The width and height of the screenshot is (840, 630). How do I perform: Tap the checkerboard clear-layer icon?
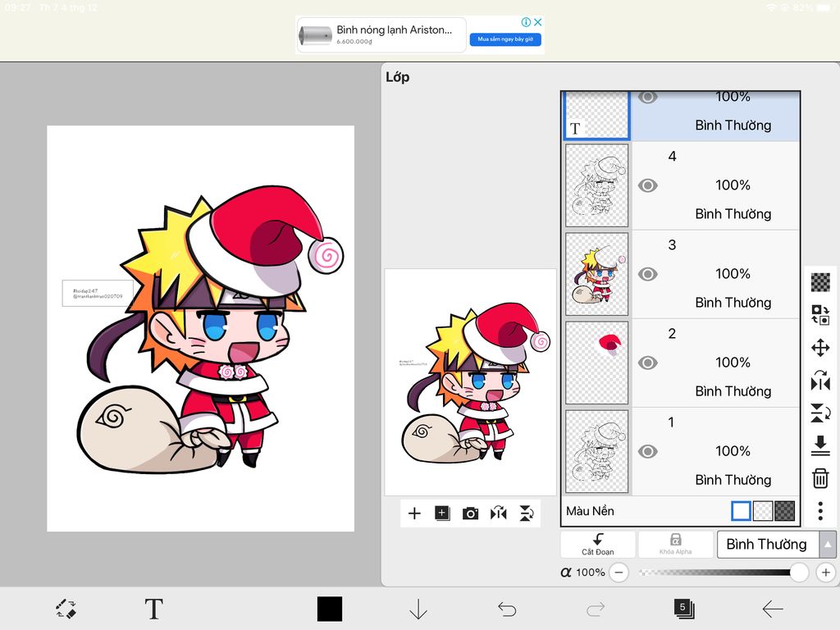point(820,282)
